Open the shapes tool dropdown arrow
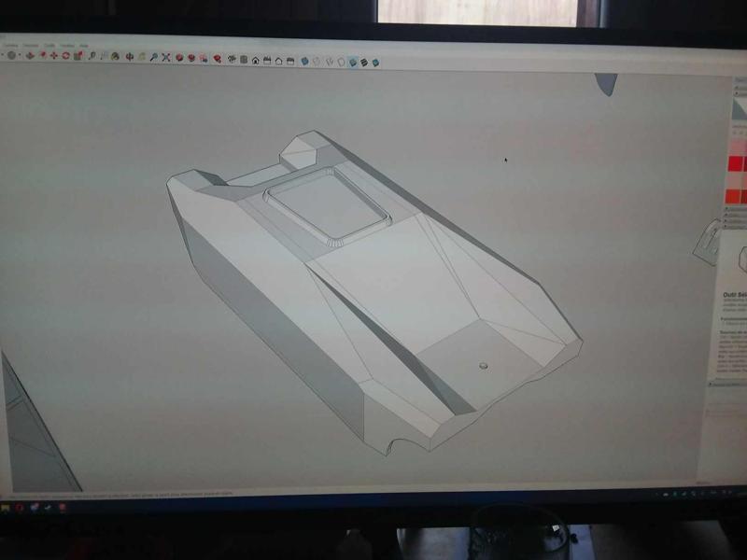This screenshot has width=747, height=560. click(20, 55)
